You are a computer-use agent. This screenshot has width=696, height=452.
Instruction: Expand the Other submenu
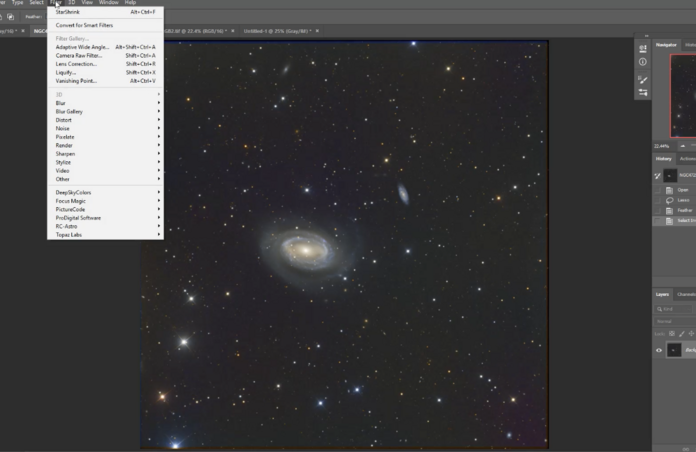tap(106, 179)
